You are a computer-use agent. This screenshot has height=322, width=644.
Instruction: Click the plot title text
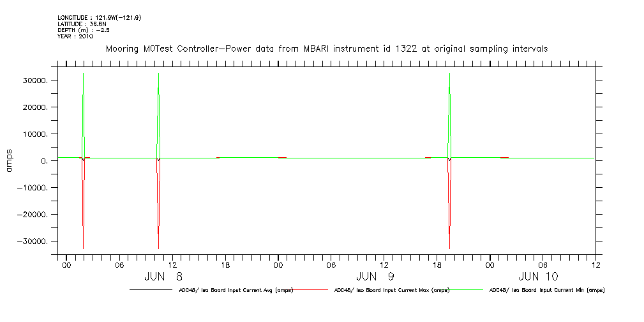click(326, 49)
